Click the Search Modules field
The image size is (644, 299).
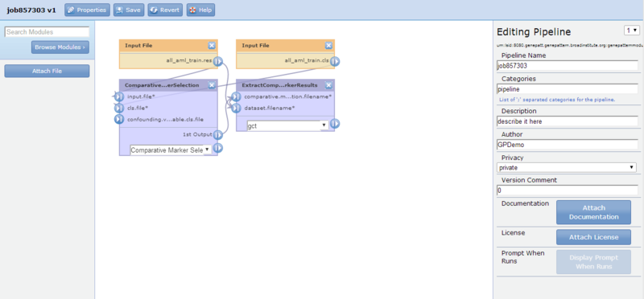pos(47,32)
